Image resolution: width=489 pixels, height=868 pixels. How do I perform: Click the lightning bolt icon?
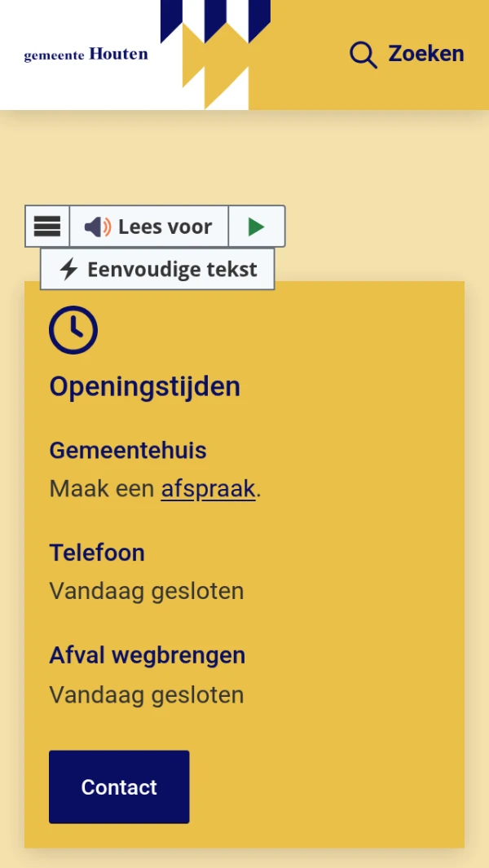tap(68, 269)
